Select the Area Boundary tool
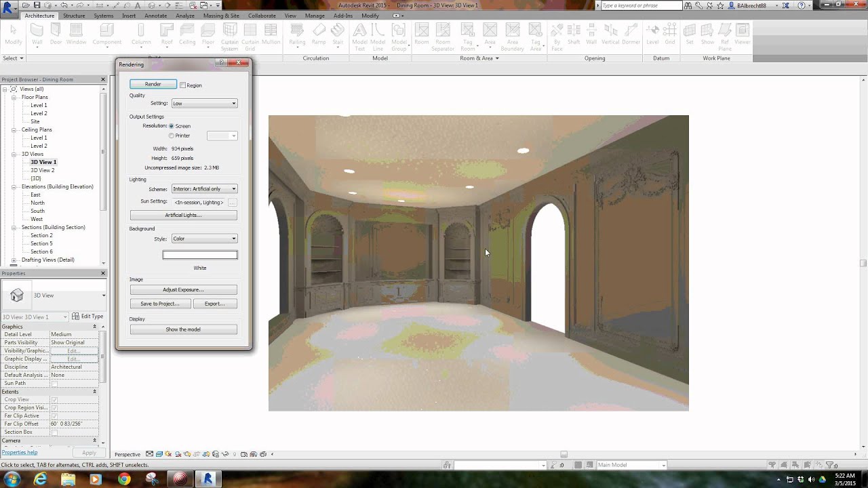Viewport: 868px width, 488px height. [x=513, y=37]
